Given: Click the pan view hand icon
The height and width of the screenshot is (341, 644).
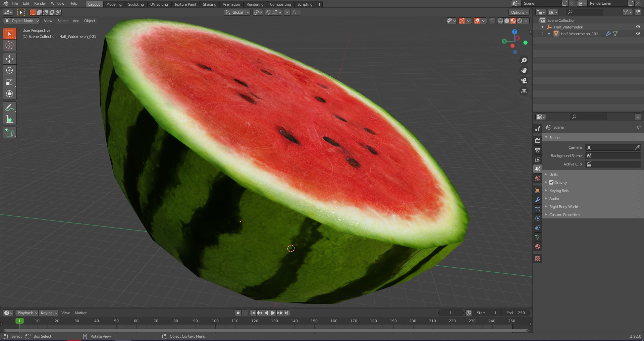Looking at the screenshot, I should 524,70.
